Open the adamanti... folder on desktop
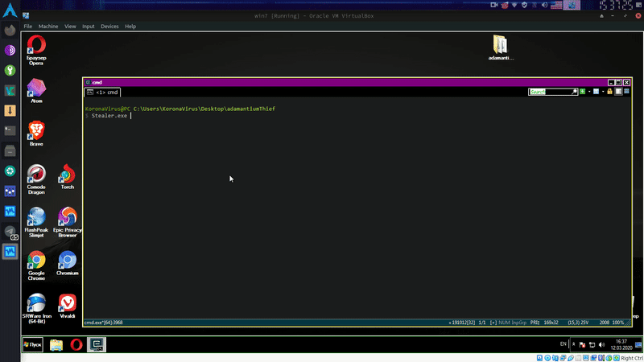This screenshot has height=362, width=644. (500, 47)
